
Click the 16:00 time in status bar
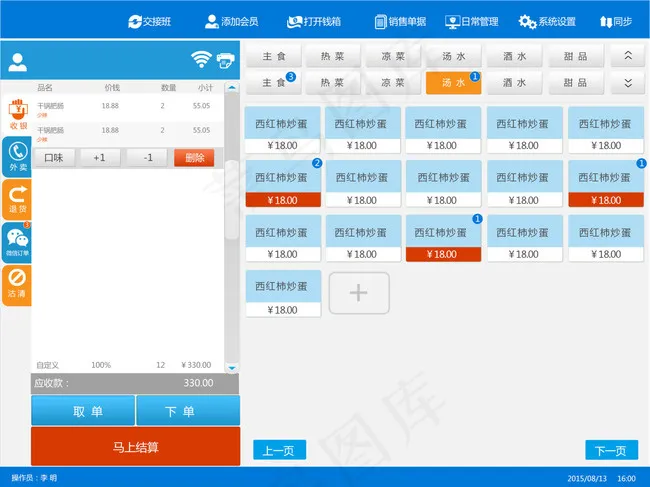pyautogui.click(x=626, y=478)
